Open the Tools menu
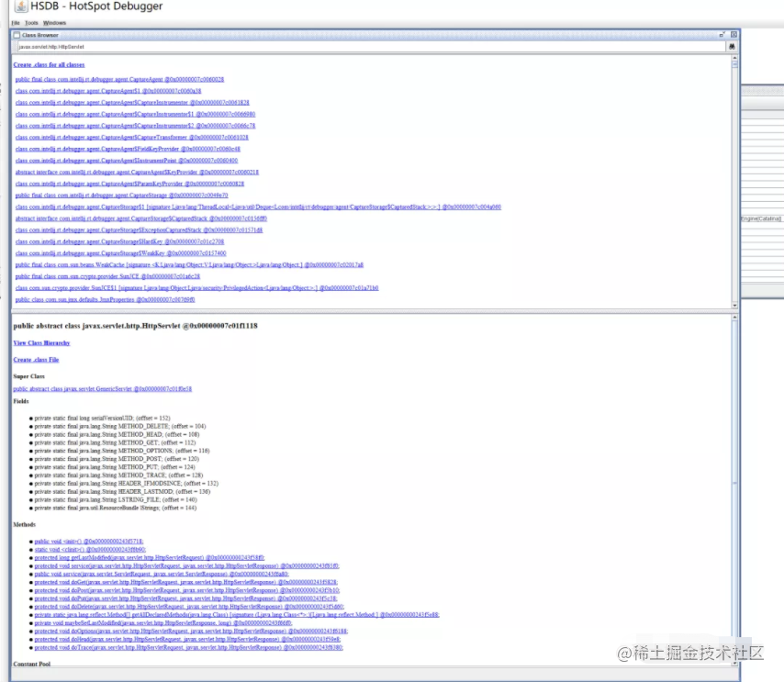The image size is (784, 682). [31, 23]
